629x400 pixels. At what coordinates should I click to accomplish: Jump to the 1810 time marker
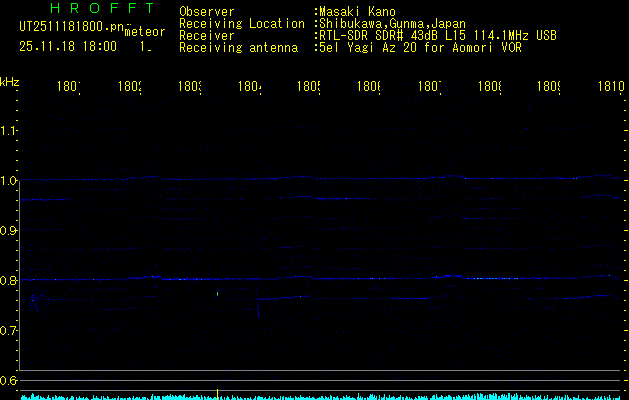coord(610,88)
